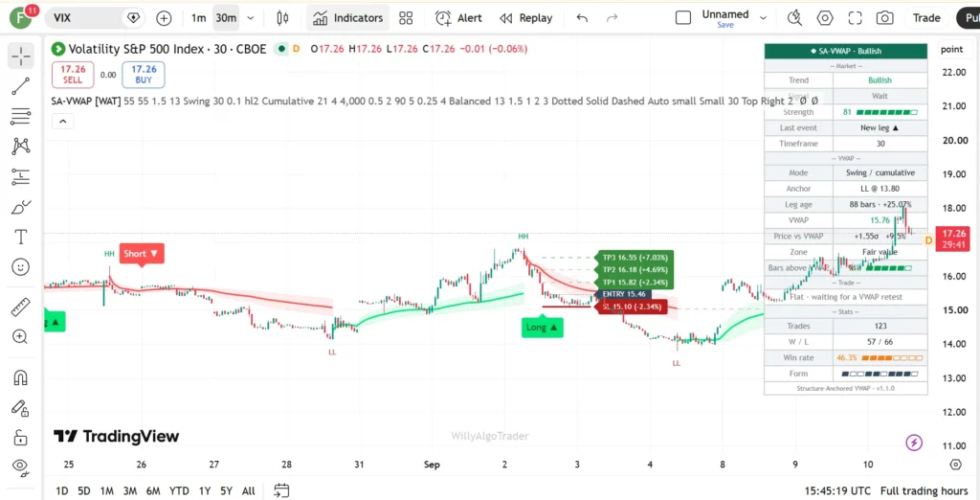
Task: Open the layout name dropdown arrow
Action: 763,18
